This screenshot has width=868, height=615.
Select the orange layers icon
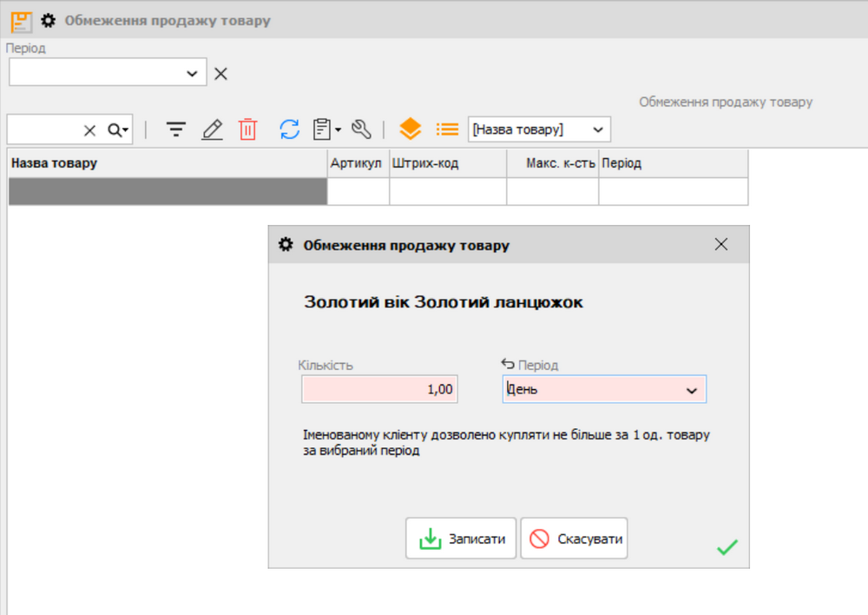tap(411, 129)
